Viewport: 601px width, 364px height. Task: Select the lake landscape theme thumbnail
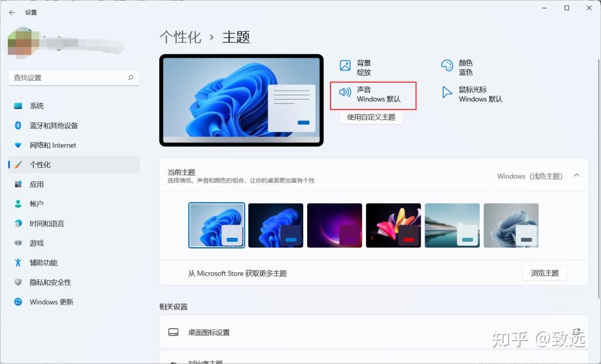point(452,226)
